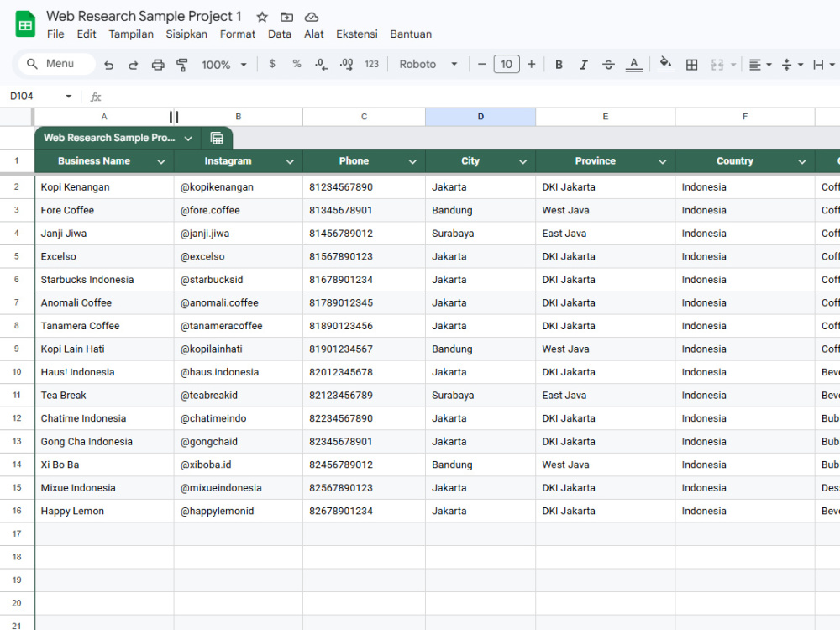Select cell Xi Bo Ba

104,465
